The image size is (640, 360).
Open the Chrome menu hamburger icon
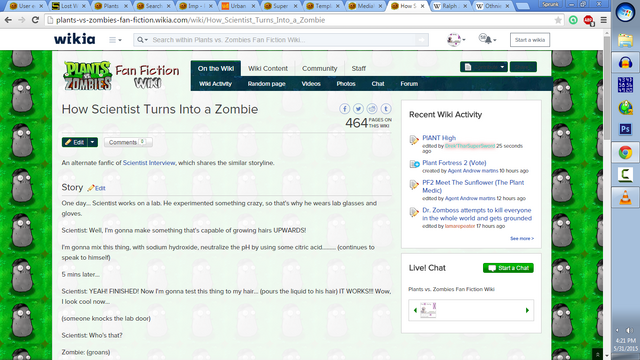603,20
